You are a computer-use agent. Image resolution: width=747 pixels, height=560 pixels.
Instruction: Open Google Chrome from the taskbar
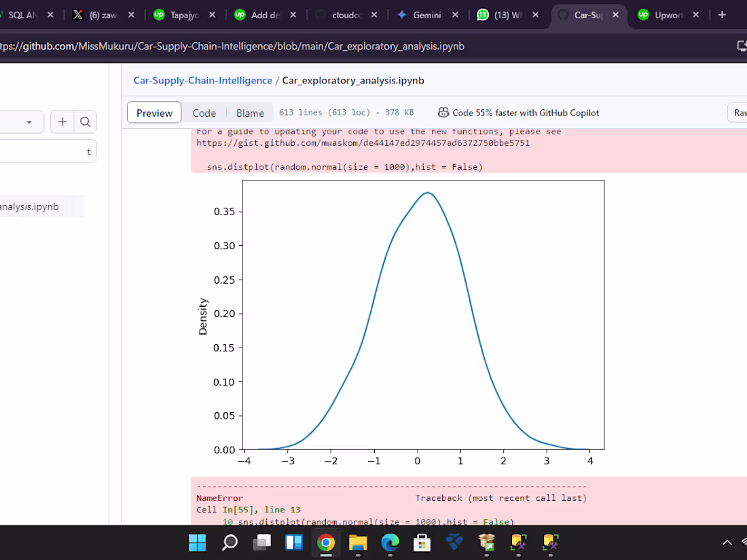click(x=326, y=543)
